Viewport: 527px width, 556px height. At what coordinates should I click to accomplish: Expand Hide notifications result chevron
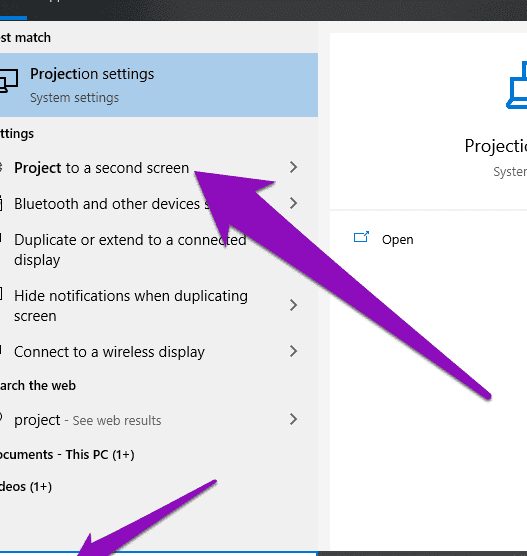(x=293, y=305)
